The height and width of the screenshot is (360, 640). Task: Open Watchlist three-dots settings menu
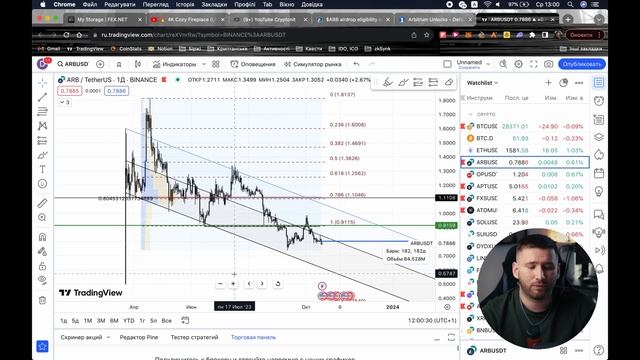point(579,83)
